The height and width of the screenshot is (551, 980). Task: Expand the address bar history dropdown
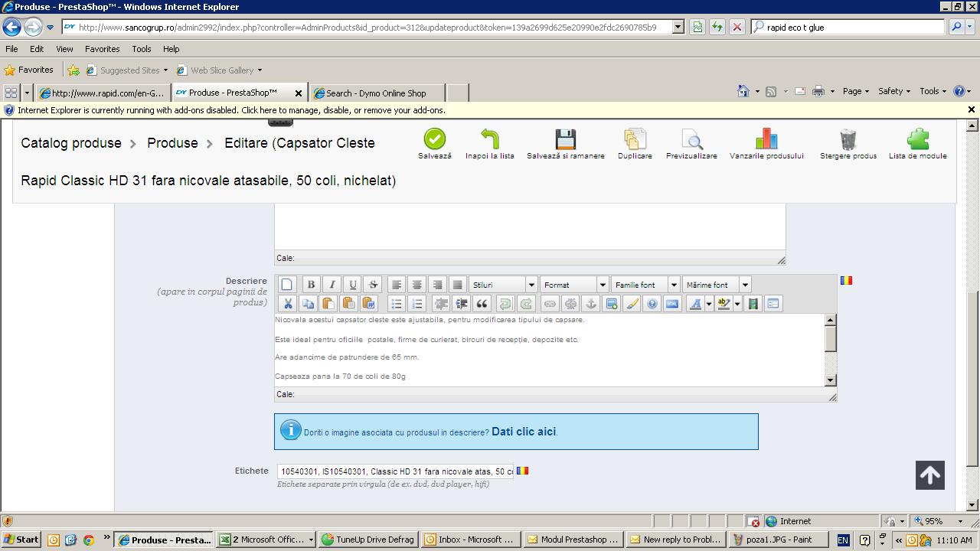pyautogui.click(x=678, y=27)
